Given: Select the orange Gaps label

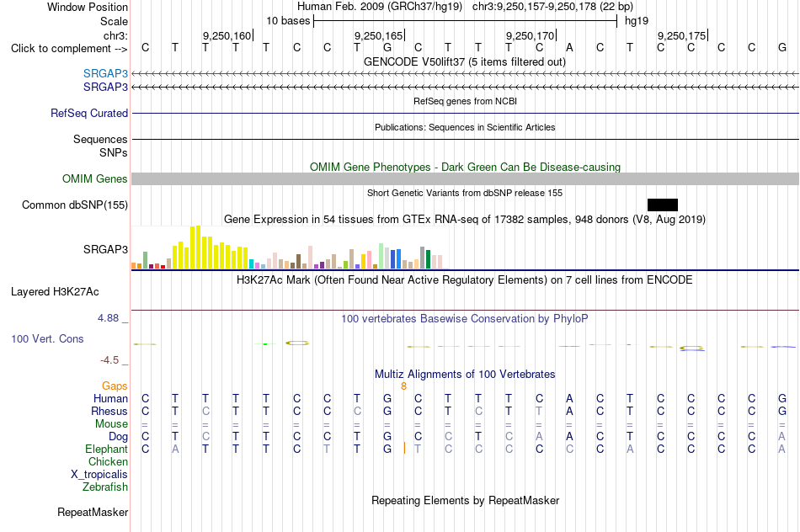Looking at the screenshot, I should (x=115, y=386).
